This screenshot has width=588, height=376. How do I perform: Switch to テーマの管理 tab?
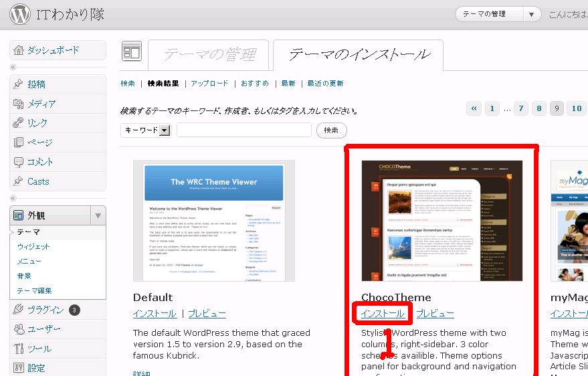pyautogui.click(x=208, y=54)
